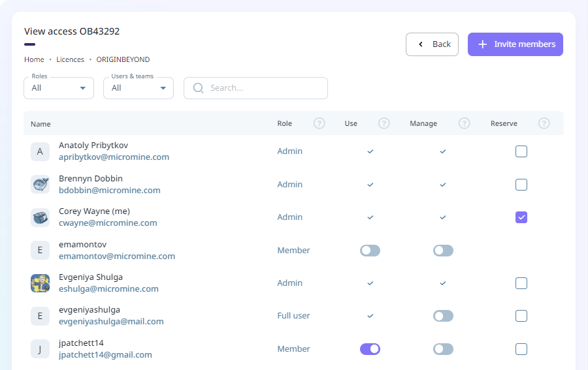Click the help icon next to Role

tap(319, 123)
